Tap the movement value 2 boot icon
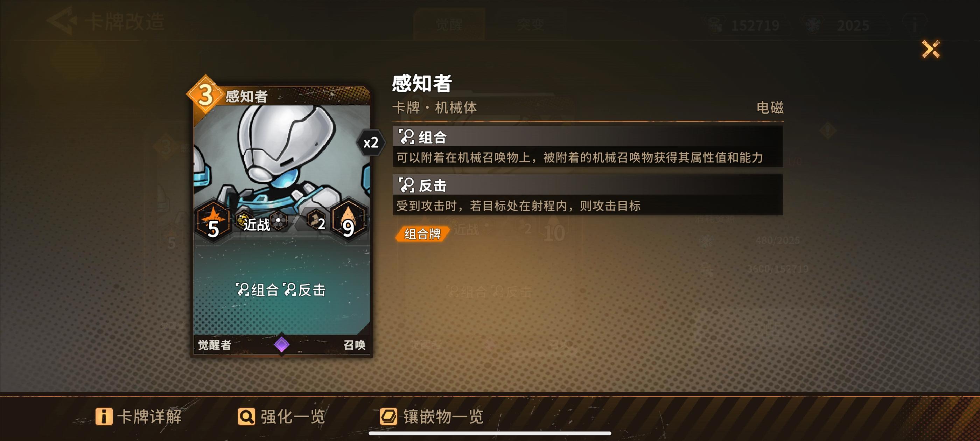Image resolution: width=980 pixels, height=441 pixels. 316,220
